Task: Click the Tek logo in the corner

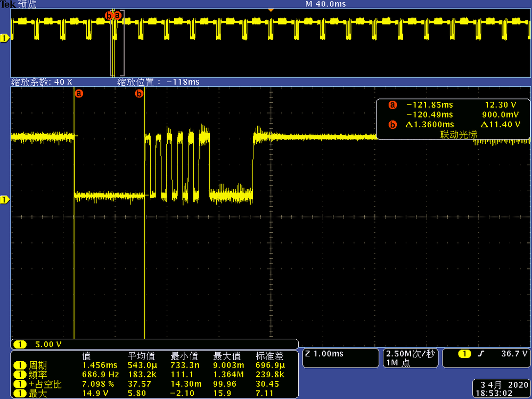Action: [8, 4]
